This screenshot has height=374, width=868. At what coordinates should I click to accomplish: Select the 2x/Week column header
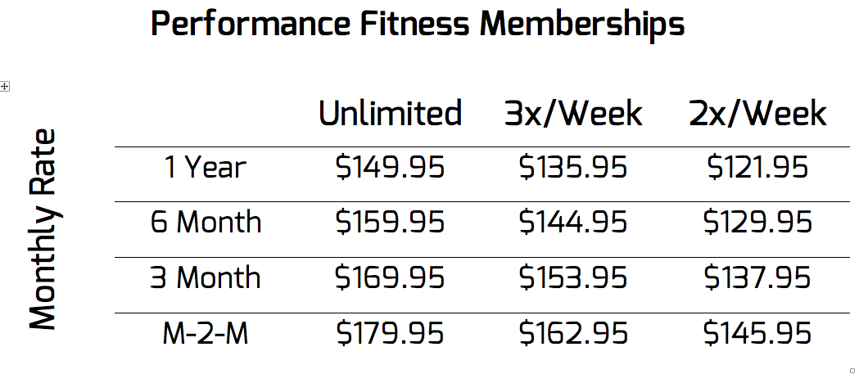click(x=757, y=114)
